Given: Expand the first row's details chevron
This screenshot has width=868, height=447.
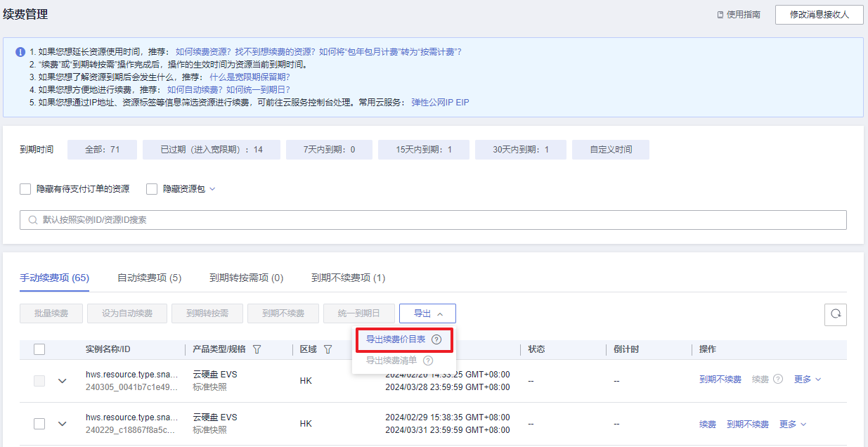Looking at the screenshot, I should pyautogui.click(x=63, y=381).
